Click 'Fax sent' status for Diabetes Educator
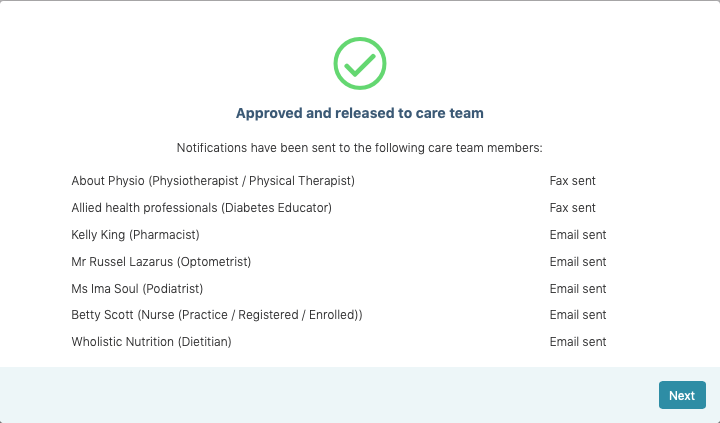 573,208
